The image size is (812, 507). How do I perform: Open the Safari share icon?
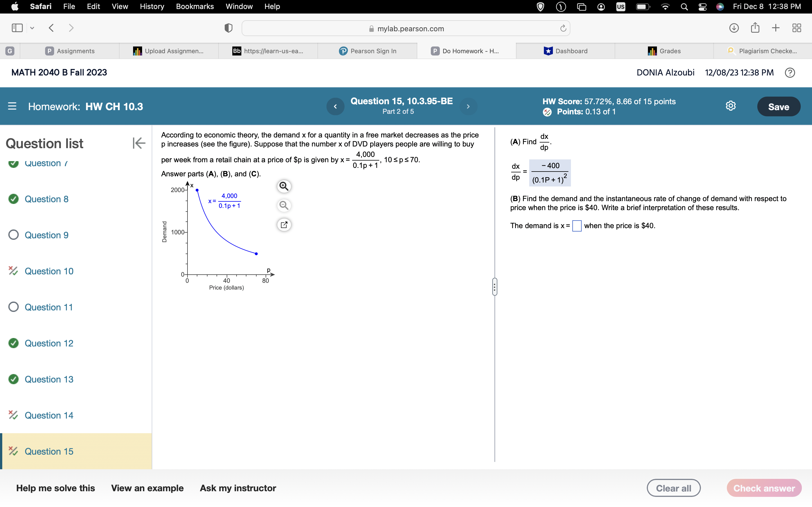[755, 28]
